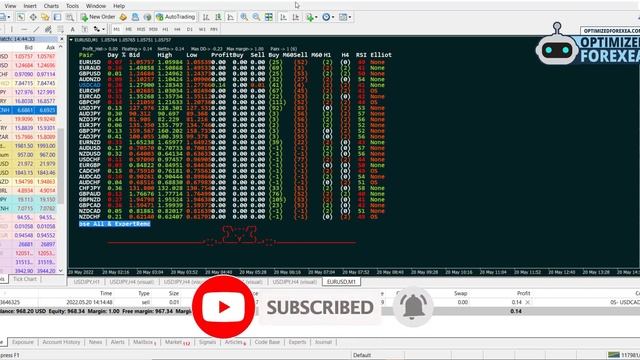Click Market Watch scrollbar down arrow
The width and height of the screenshot is (640, 360).
click(x=61, y=271)
